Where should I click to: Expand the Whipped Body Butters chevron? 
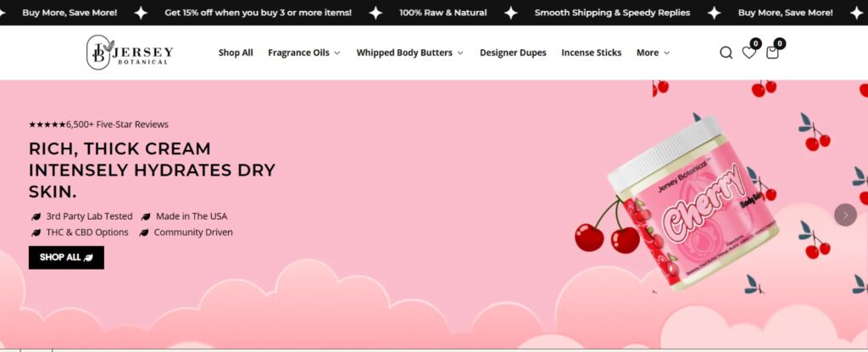point(460,53)
